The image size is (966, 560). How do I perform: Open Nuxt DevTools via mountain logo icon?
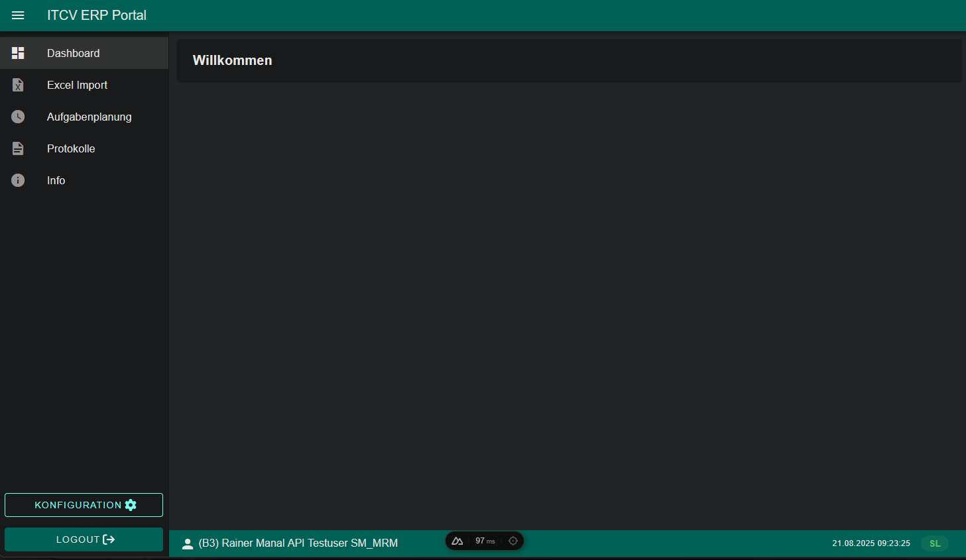(457, 541)
